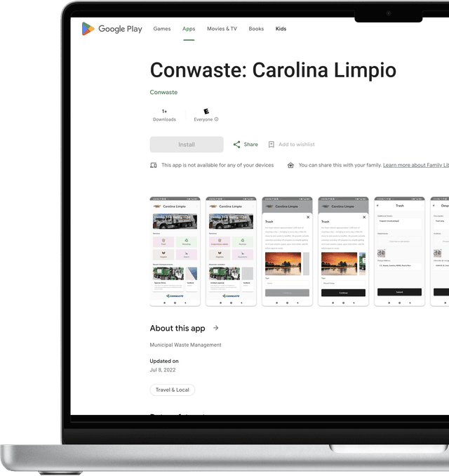Select the Travel & Local category chip

[173, 390]
